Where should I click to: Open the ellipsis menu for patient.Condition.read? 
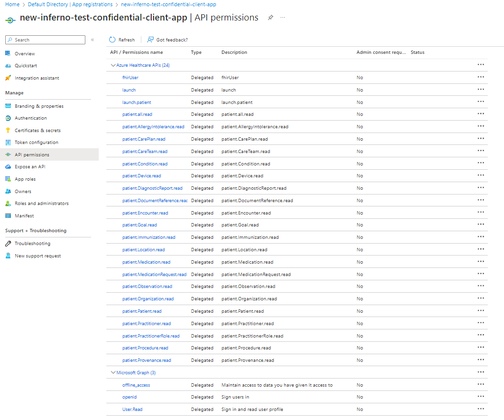pos(481,163)
